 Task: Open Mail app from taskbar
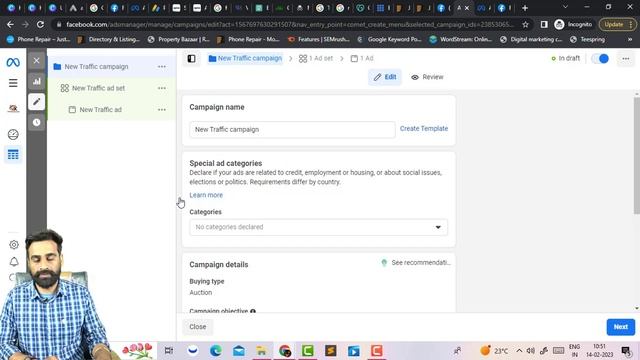tap(239, 351)
